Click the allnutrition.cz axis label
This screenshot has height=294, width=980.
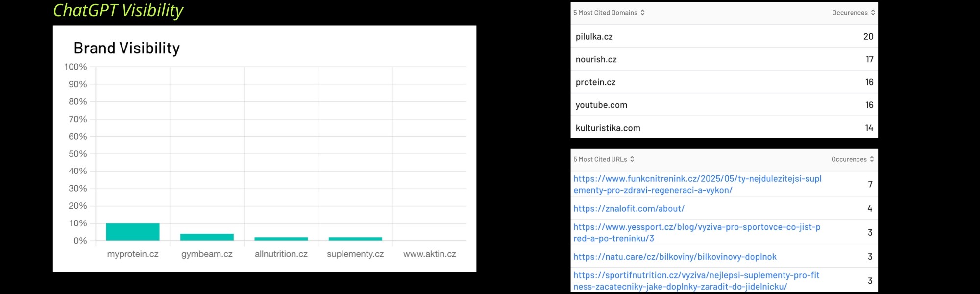click(281, 254)
